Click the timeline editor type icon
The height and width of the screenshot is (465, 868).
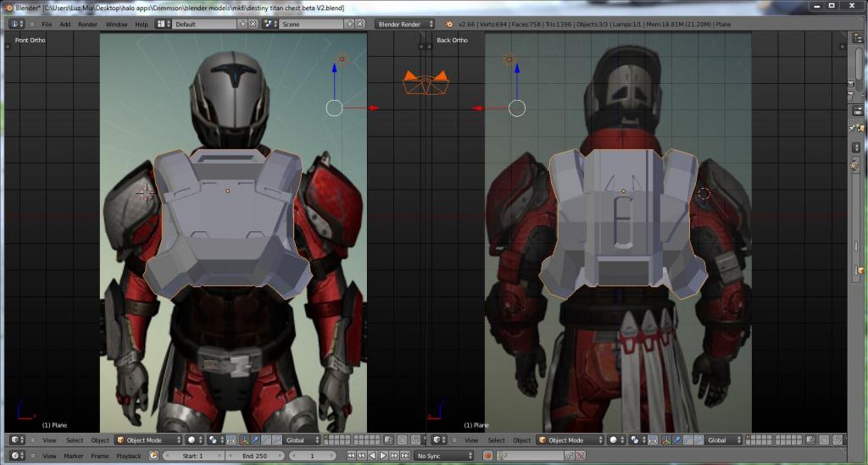click(17, 456)
